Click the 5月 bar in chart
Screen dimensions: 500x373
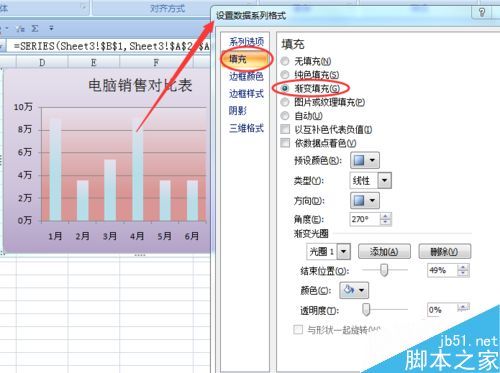(165, 201)
